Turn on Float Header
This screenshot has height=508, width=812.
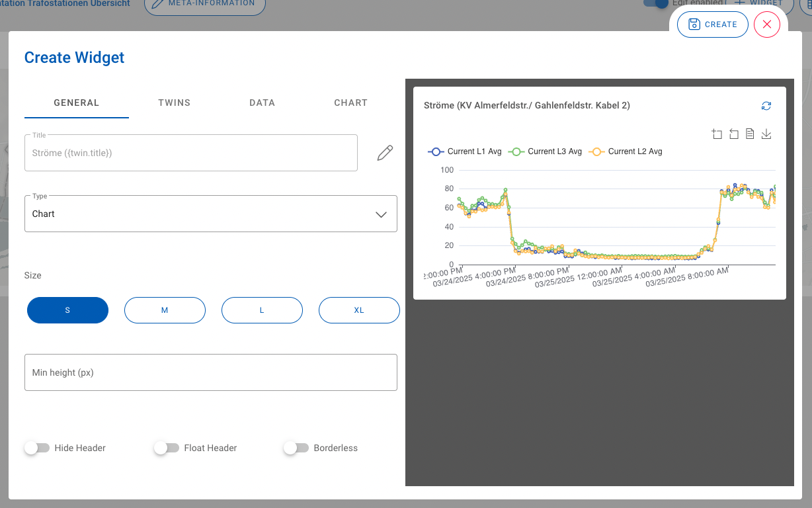point(167,448)
